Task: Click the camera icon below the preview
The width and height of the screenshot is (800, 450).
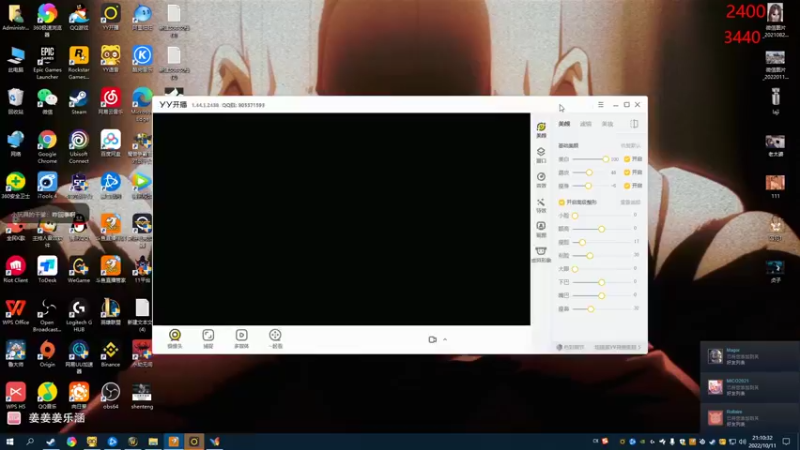Action: pos(432,339)
